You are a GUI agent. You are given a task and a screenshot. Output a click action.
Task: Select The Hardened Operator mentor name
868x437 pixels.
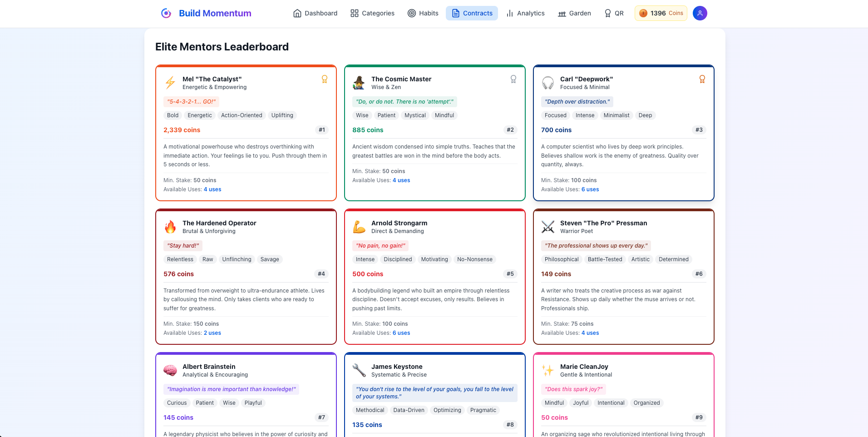219,223
